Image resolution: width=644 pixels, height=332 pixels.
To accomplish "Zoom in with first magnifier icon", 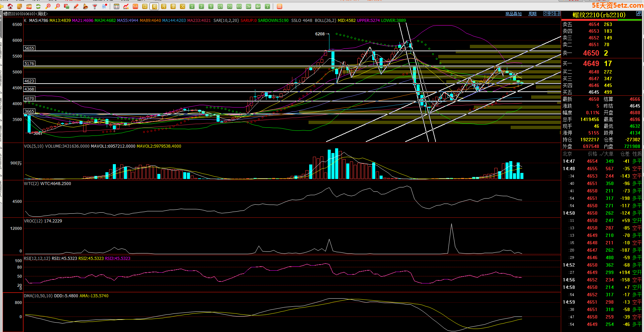I will point(48,6).
